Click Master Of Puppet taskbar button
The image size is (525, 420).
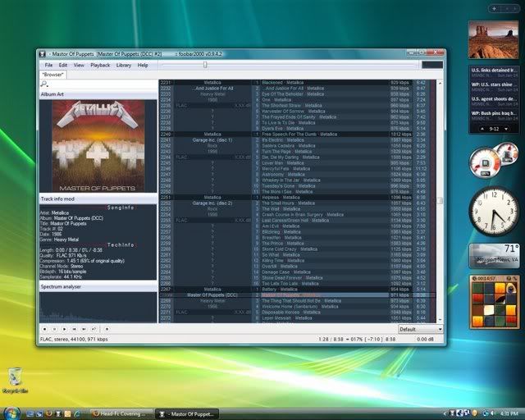pos(187,414)
